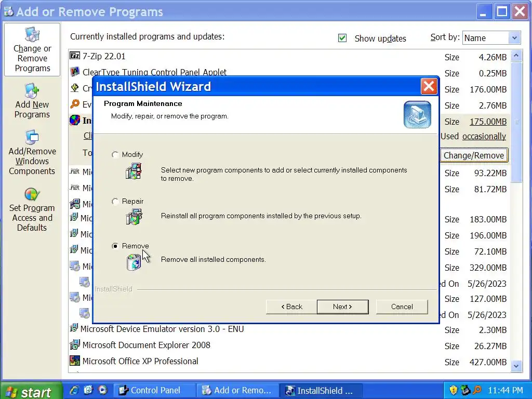Click the Repair option icon
532x399 pixels.
pyautogui.click(x=134, y=217)
